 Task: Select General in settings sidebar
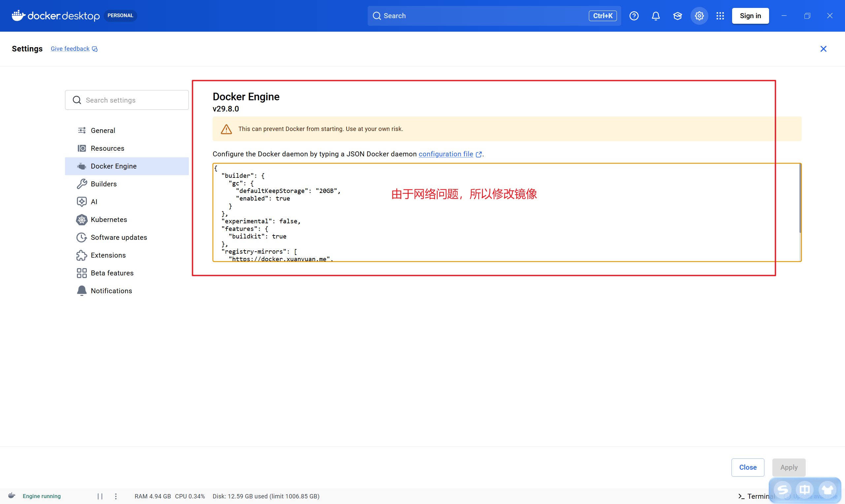coord(127,130)
